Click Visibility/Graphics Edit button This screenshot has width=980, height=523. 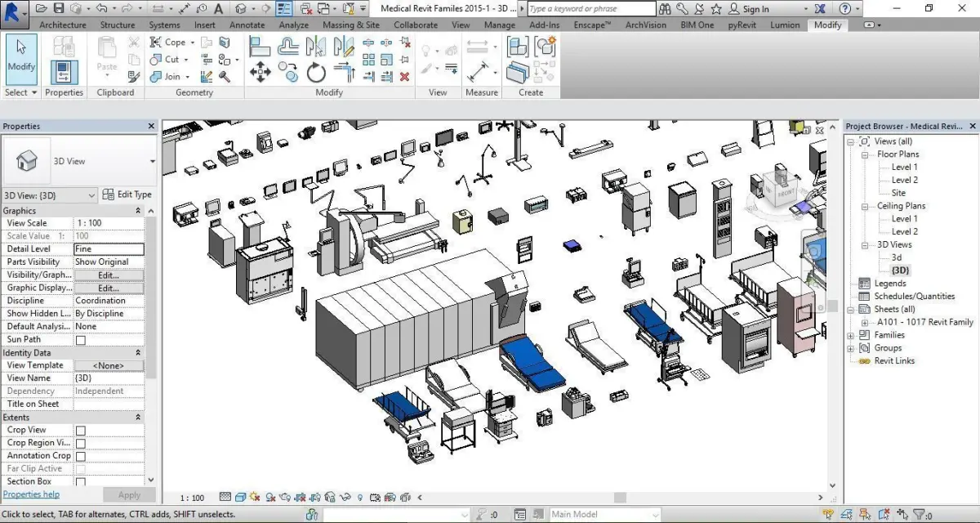pyautogui.click(x=109, y=275)
